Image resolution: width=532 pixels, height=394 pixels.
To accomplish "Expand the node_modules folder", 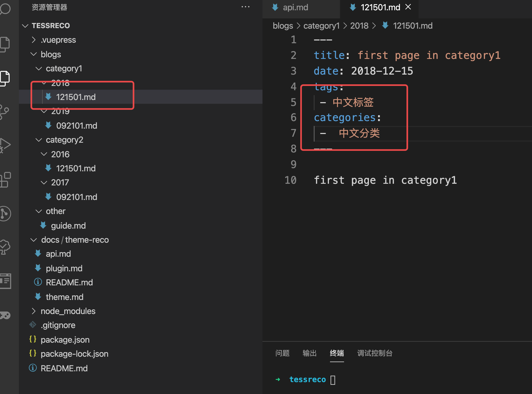I will [x=68, y=311].
